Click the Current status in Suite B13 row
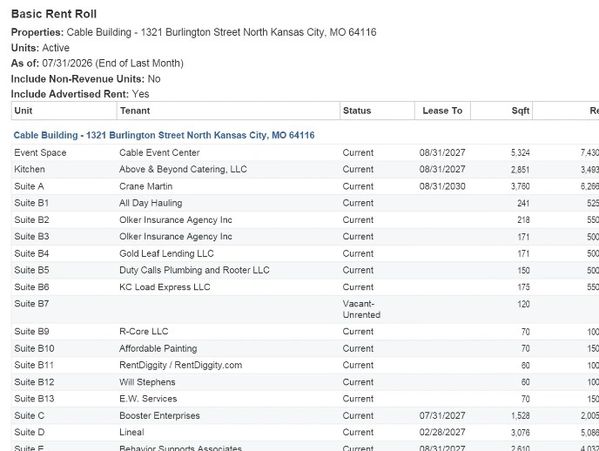This screenshot has height=451, width=599. point(358,399)
